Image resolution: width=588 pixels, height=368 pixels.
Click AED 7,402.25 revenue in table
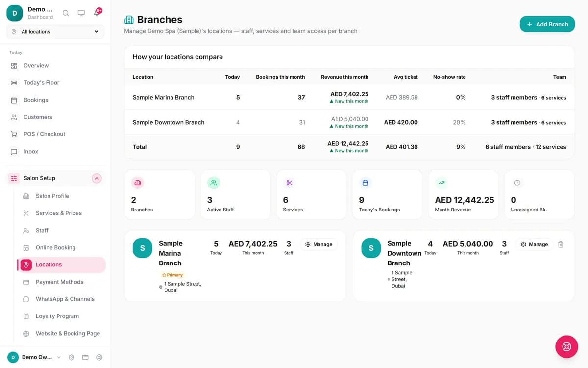coord(349,94)
